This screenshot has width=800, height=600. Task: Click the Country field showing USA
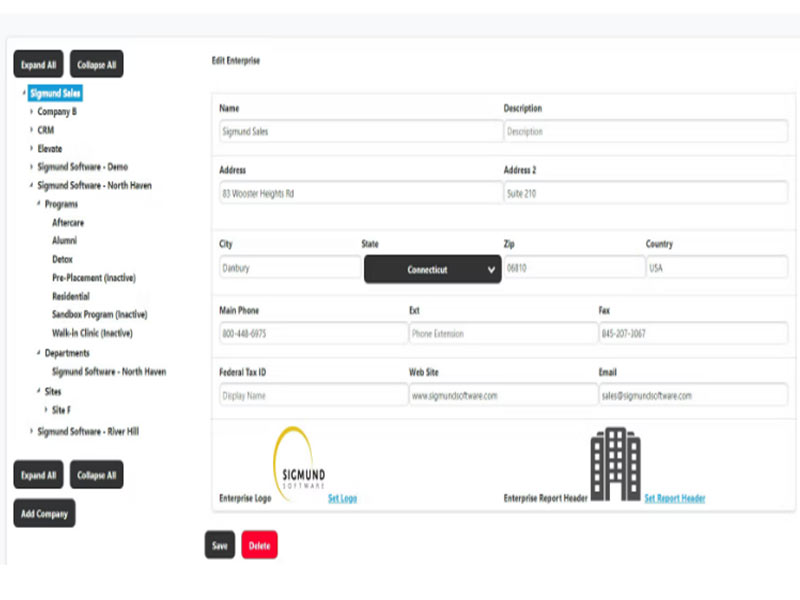coord(717,268)
